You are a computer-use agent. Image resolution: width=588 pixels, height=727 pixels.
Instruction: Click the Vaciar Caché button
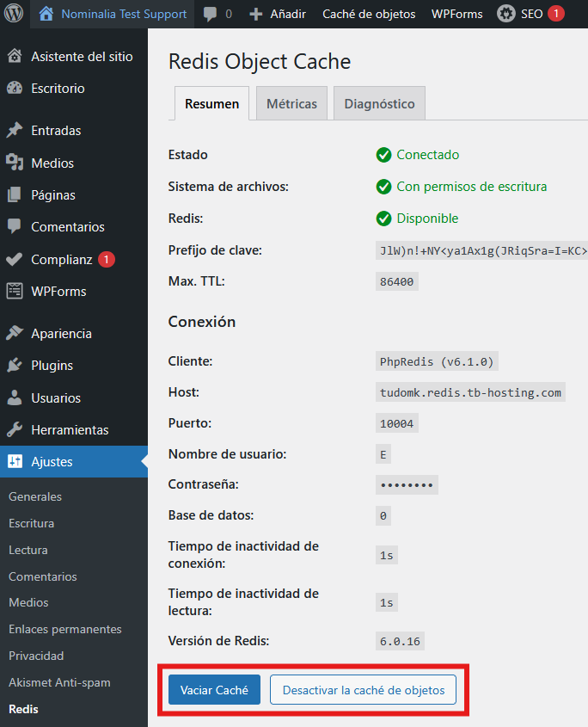point(214,690)
